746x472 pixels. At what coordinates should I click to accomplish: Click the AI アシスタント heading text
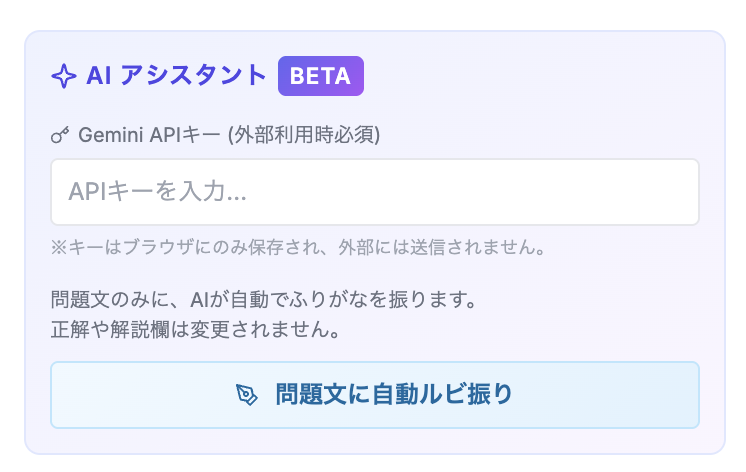177,76
